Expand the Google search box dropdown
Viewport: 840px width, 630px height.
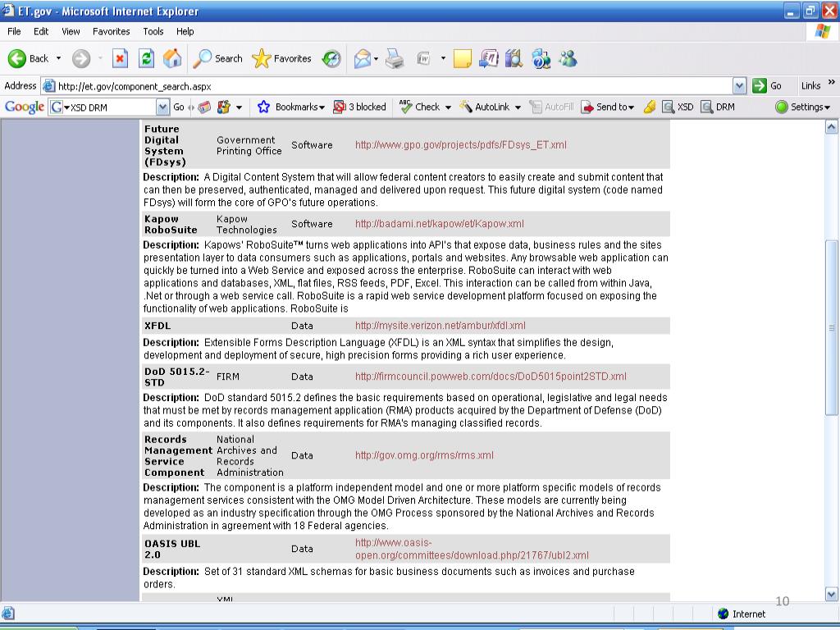coord(163,107)
